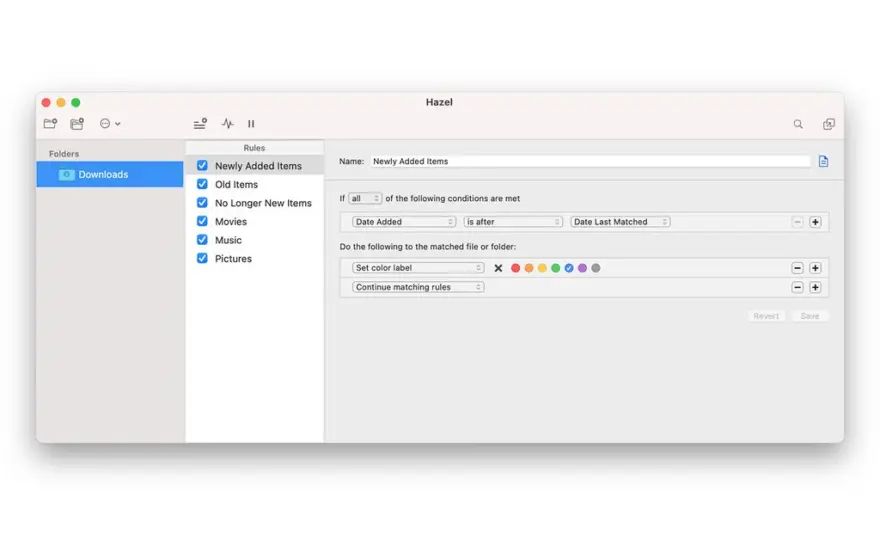Add action after Set color label

point(815,268)
